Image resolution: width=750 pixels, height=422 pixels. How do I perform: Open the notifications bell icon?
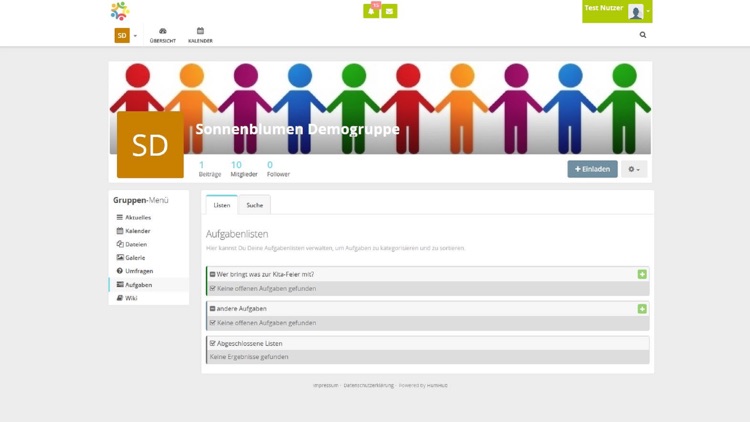coord(371,11)
